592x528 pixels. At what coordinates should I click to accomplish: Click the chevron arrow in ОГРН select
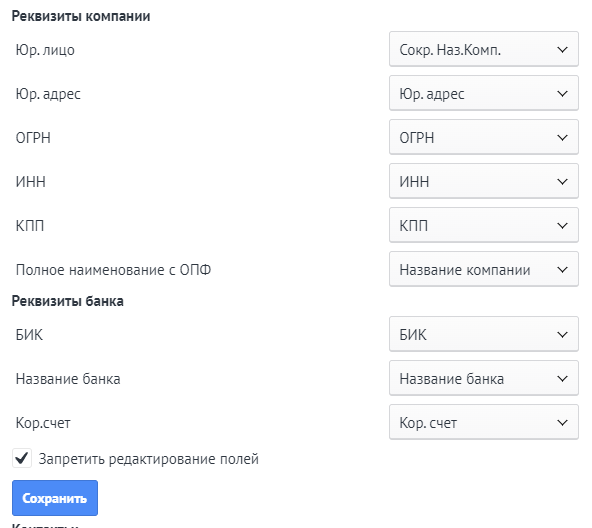click(563, 137)
